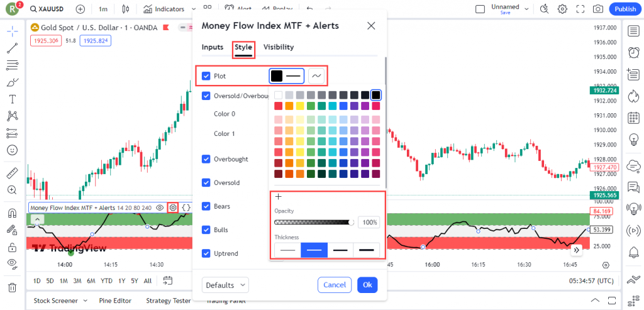Pick the white color in the palette
This screenshot has width=644, height=310.
click(x=279, y=95)
